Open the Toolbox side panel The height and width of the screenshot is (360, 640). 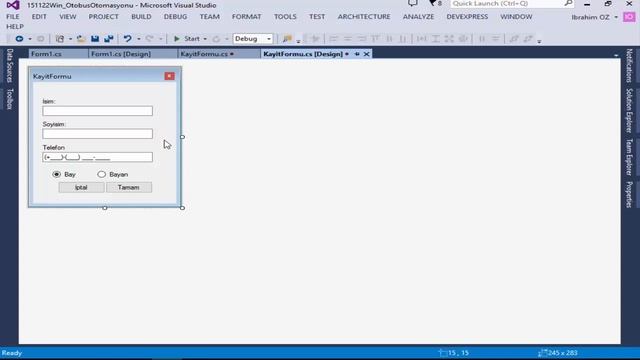click(x=10, y=99)
